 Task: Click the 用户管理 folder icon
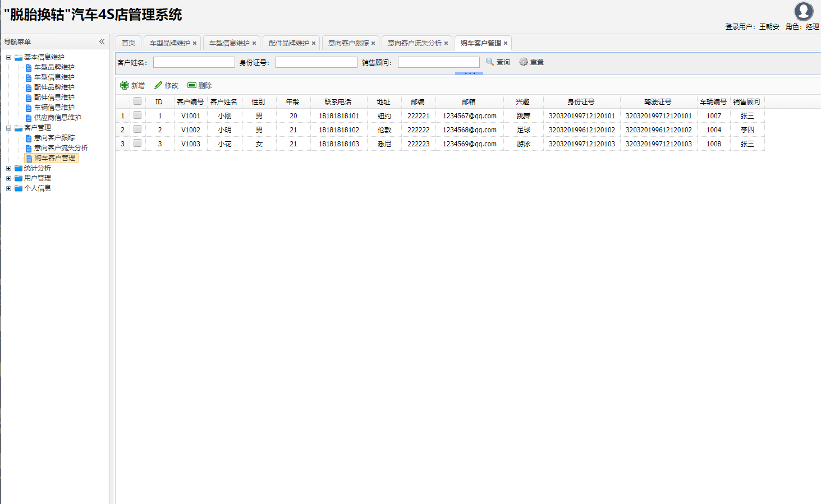click(x=19, y=178)
